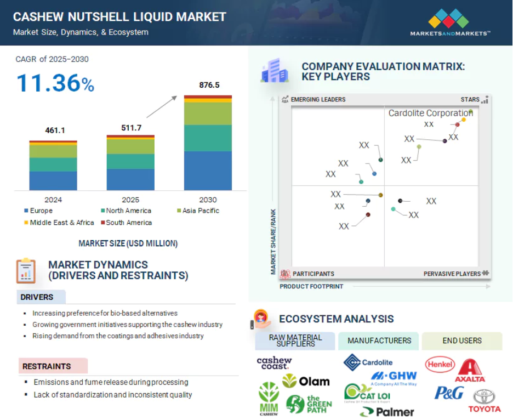This screenshot has height=420, width=513.
Task: Select the End Users header
Action: pos(462,341)
